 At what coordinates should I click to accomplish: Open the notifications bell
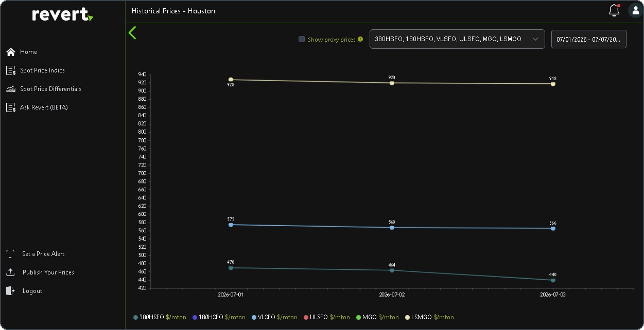click(614, 10)
